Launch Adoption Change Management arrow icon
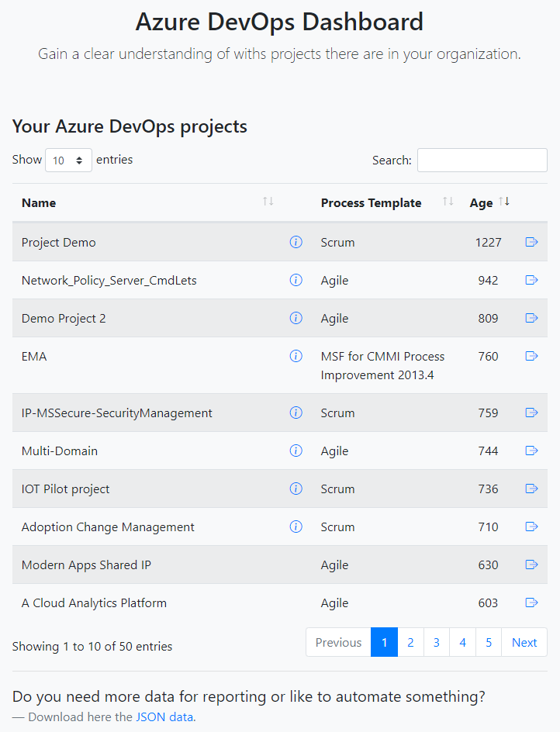 click(x=531, y=527)
